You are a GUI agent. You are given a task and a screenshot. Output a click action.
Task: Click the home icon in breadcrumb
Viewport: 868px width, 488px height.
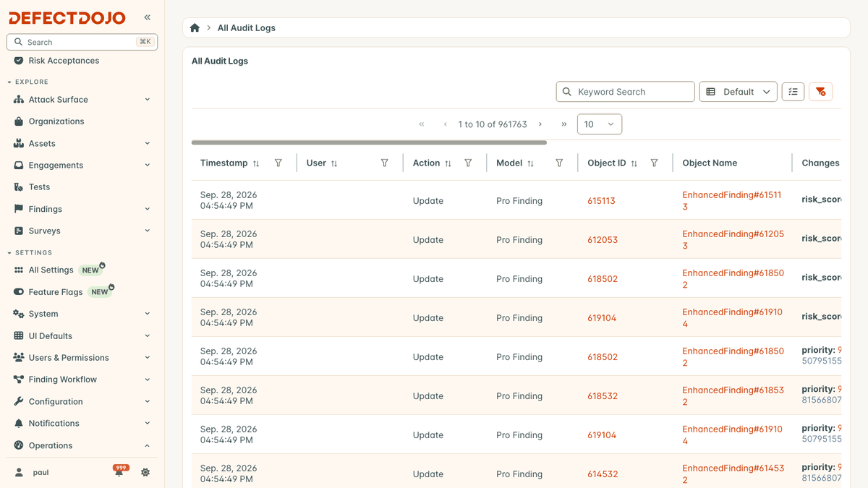click(x=195, y=28)
